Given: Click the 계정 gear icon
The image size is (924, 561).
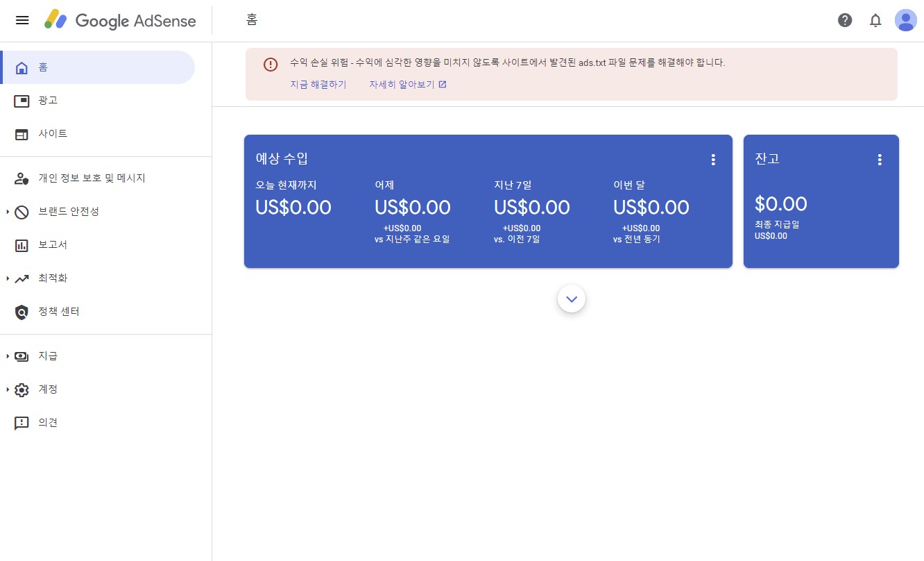Looking at the screenshot, I should pyautogui.click(x=22, y=390).
